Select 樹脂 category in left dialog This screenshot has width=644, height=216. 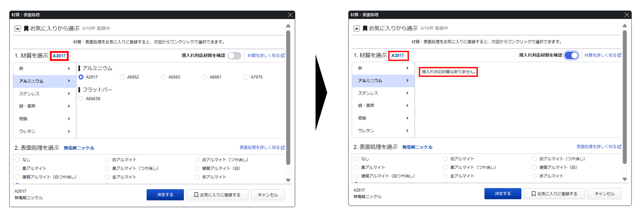point(45,119)
